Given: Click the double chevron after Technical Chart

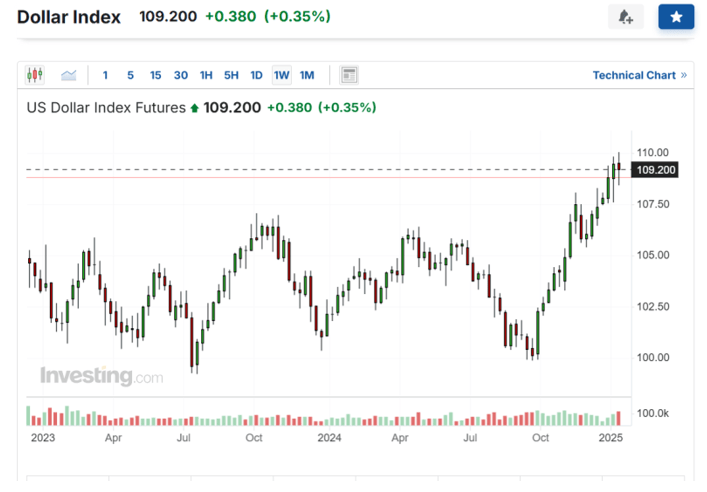Looking at the screenshot, I should (684, 75).
